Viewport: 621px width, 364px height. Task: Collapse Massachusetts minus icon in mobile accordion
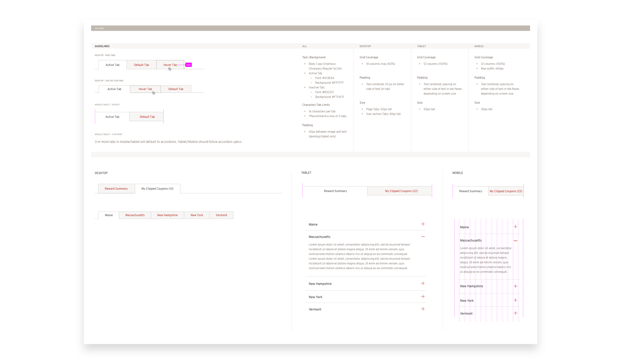(515, 241)
